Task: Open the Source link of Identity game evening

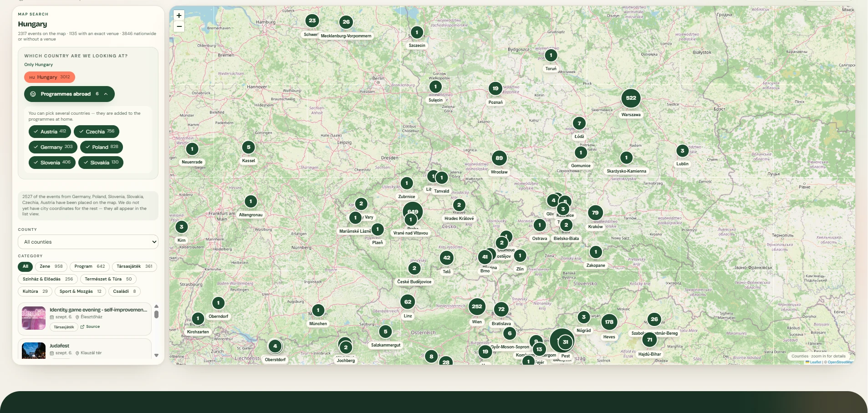Action: 90,327
